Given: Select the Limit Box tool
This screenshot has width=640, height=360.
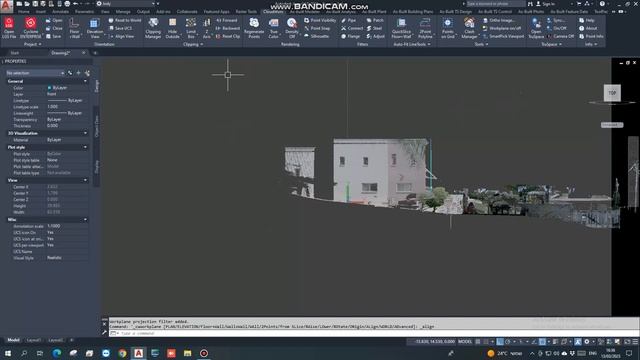Looking at the screenshot, I should click(191, 28).
